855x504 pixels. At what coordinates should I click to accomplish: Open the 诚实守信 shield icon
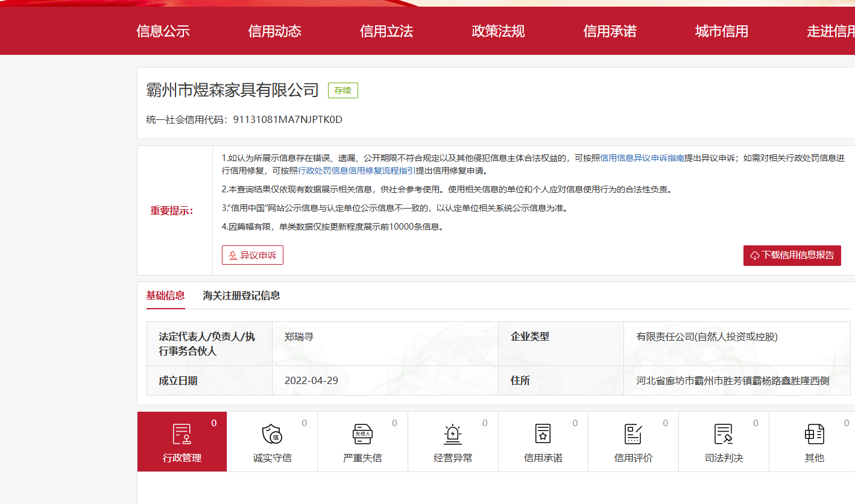tap(272, 434)
